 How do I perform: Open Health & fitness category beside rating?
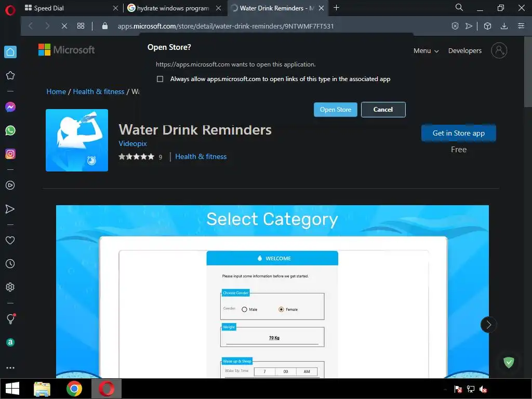tap(201, 156)
